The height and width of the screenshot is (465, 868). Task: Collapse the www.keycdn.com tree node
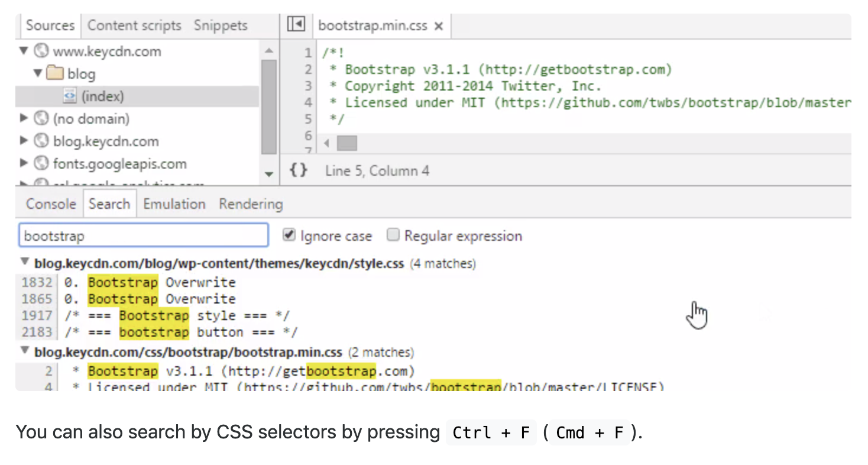24,51
